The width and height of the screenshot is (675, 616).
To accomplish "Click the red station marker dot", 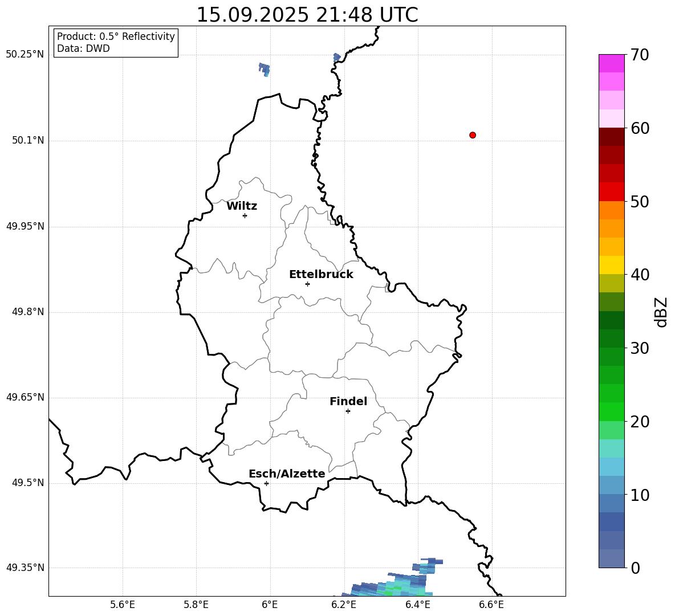I will tap(472, 135).
